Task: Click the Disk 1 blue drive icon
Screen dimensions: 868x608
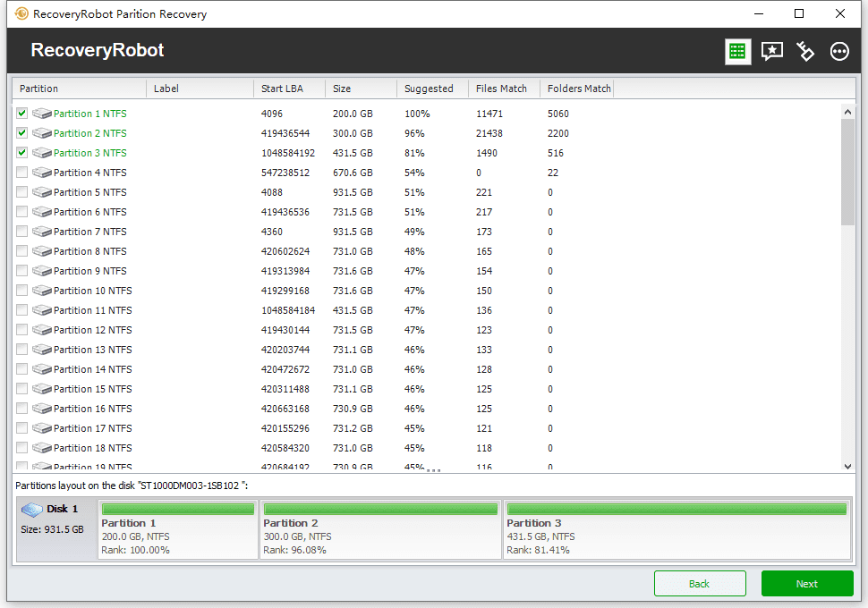Action: pos(32,509)
